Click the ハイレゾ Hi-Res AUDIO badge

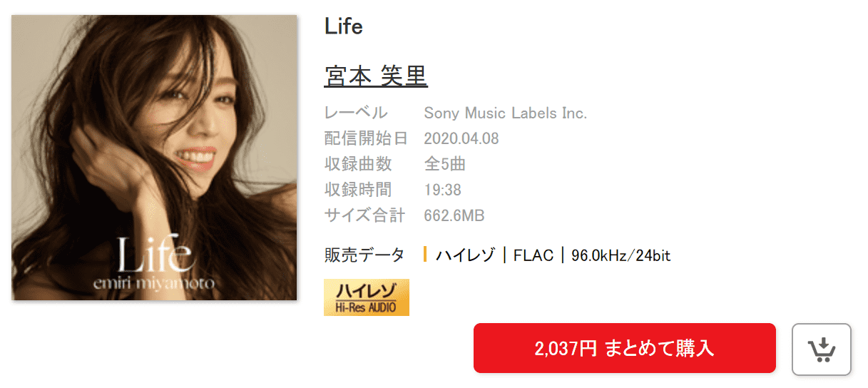pos(367,297)
